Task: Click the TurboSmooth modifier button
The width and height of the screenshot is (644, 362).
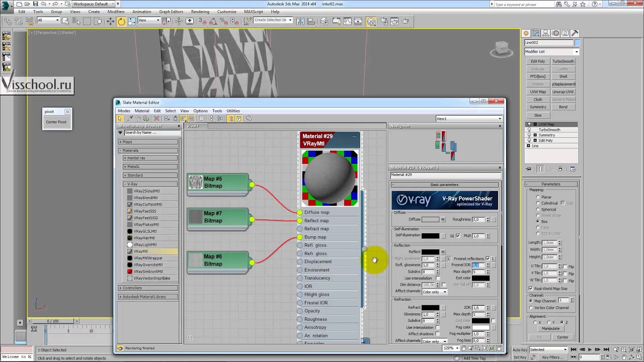Action: pos(563,61)
